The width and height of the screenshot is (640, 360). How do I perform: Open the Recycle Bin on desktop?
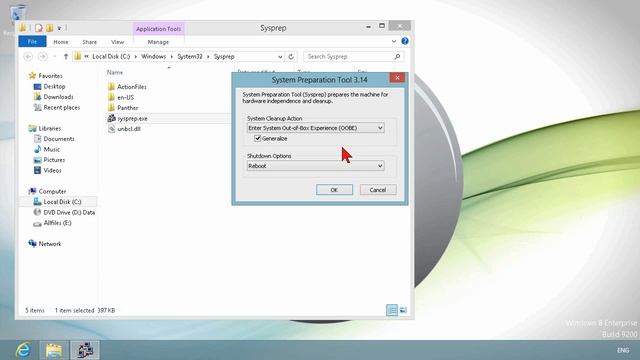18,14
